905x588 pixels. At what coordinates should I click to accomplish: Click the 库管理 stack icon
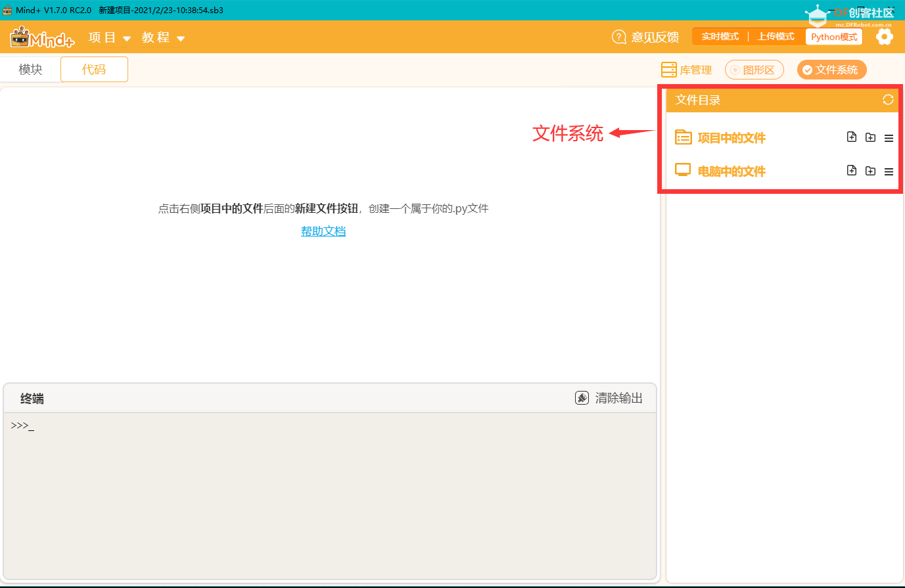tap(668, 70)
